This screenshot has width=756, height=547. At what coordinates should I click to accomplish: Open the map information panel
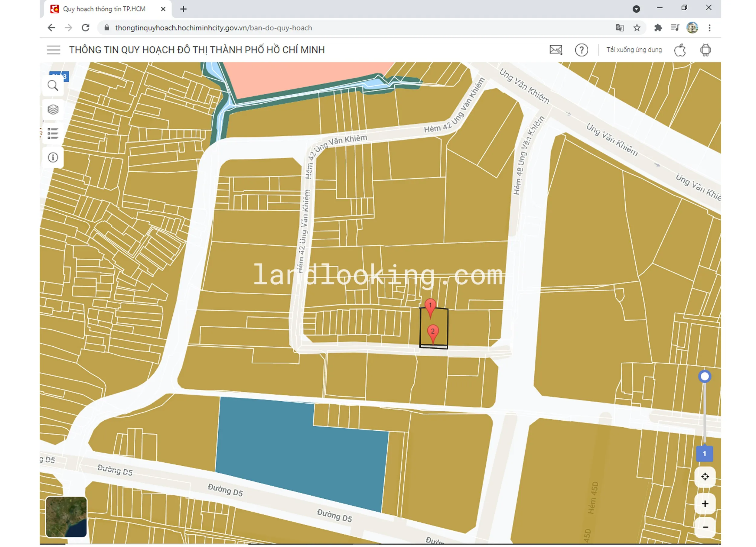pyautogui.click(x=53, y=157)
